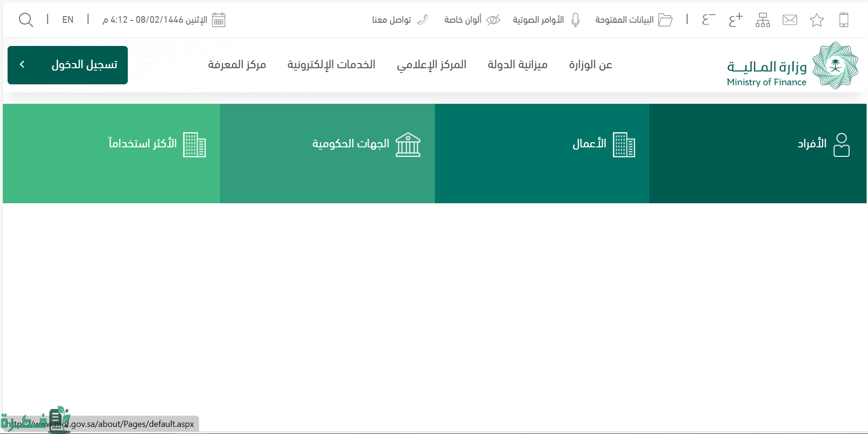Click the search magnifier icon

click(26, 20)
